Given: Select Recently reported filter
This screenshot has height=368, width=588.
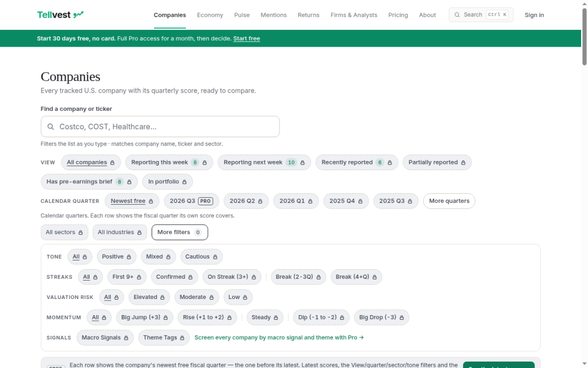Looking at the screenshot, I should click(x=357, y=162).
